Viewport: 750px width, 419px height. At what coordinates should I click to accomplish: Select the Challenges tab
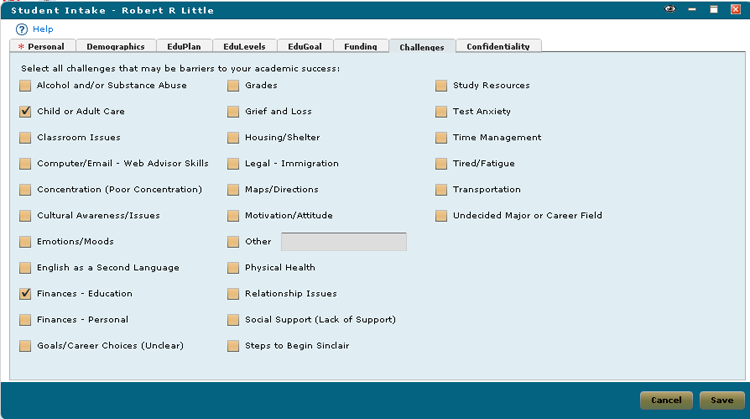422,46
